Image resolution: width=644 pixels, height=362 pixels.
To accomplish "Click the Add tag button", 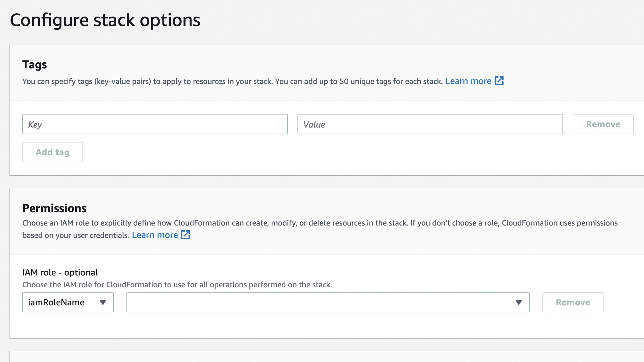I will (53, 152).
